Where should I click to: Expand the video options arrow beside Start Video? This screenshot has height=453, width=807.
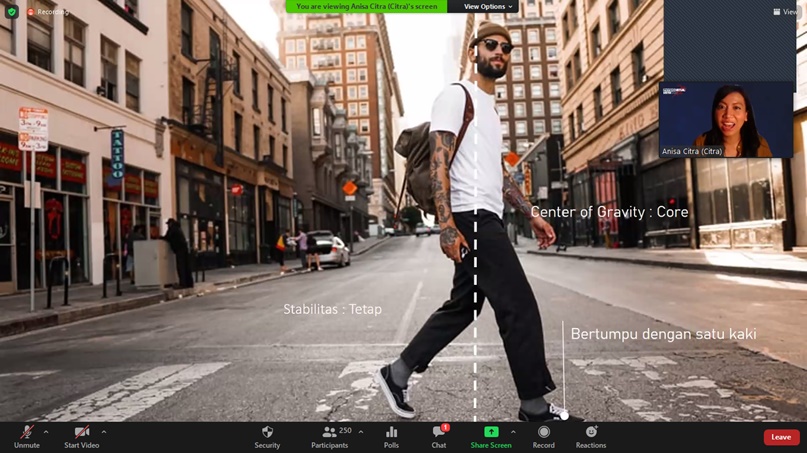tap(104, 432)
